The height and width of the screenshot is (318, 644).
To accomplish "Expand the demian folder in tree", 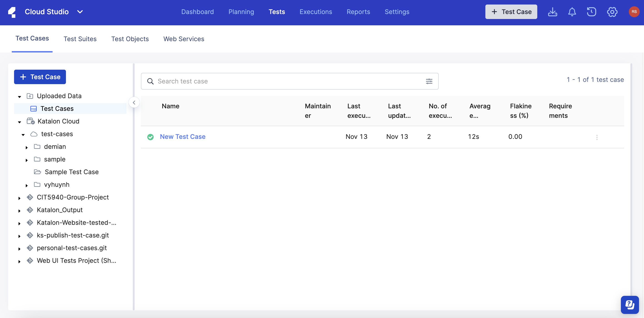I will (27, 146).
